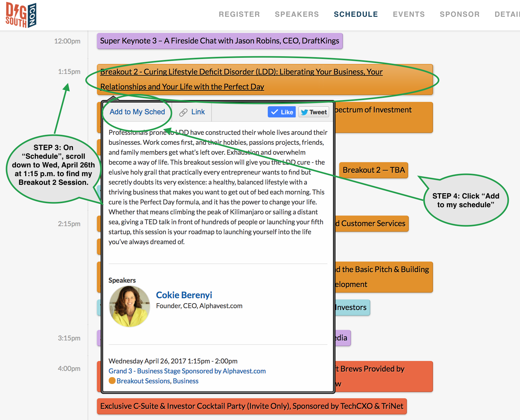Open Super Keynote 3 Jason Robins session
The height and width of the screenshot is (420, 520).
(x=220, y=41)
